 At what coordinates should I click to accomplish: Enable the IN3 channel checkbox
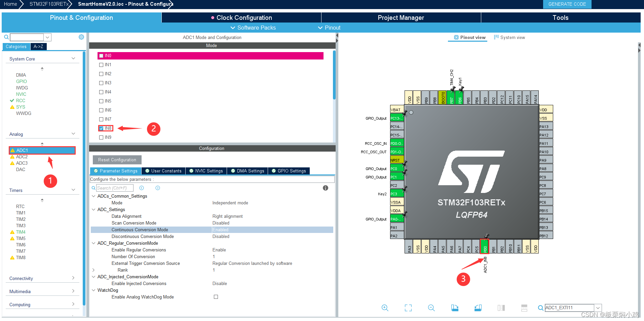tap(101, 83)
